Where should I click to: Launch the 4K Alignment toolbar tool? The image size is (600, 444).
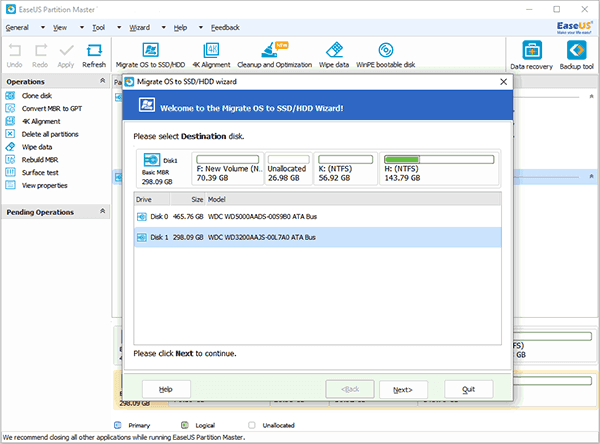click(211, 56)
